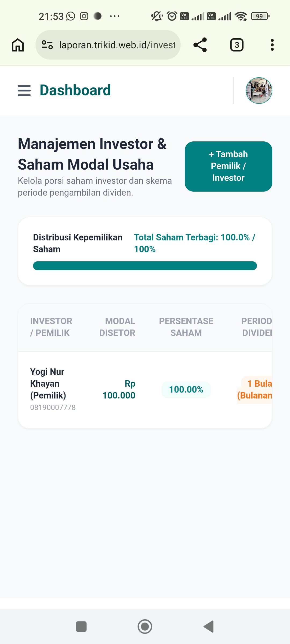
Task: Click the Dashboard title link
Action: pos(75,90)
